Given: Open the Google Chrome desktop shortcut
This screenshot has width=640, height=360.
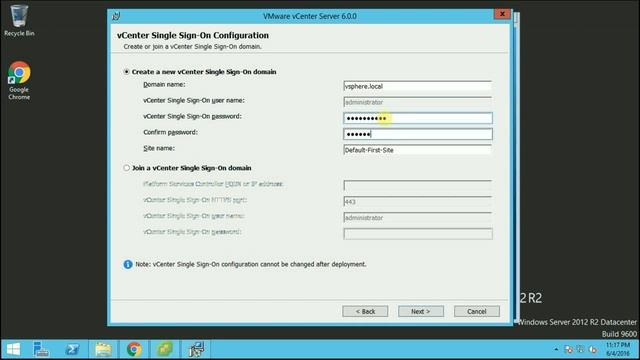Looking at the screenshot, I should (19, 80).
